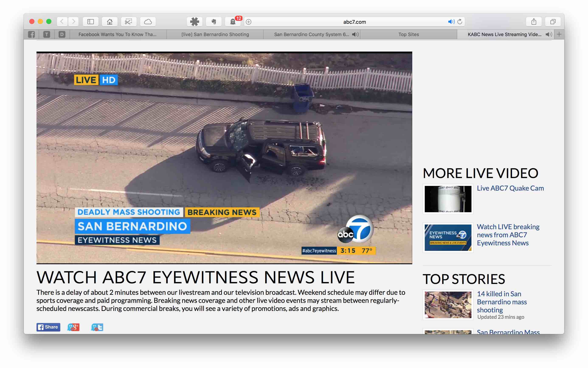Click the share sheet icon
The width and height of the screenshot is (588, 368).
coord(533,22)
